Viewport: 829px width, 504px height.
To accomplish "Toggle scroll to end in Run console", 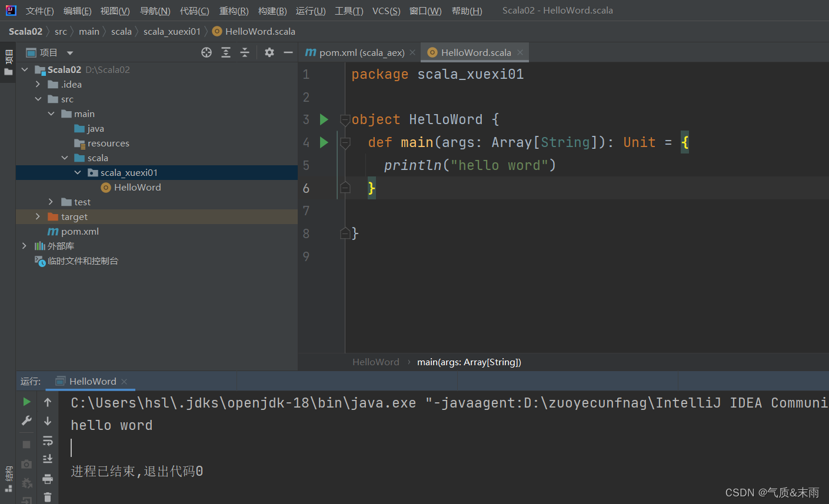I will click(48, 459).
